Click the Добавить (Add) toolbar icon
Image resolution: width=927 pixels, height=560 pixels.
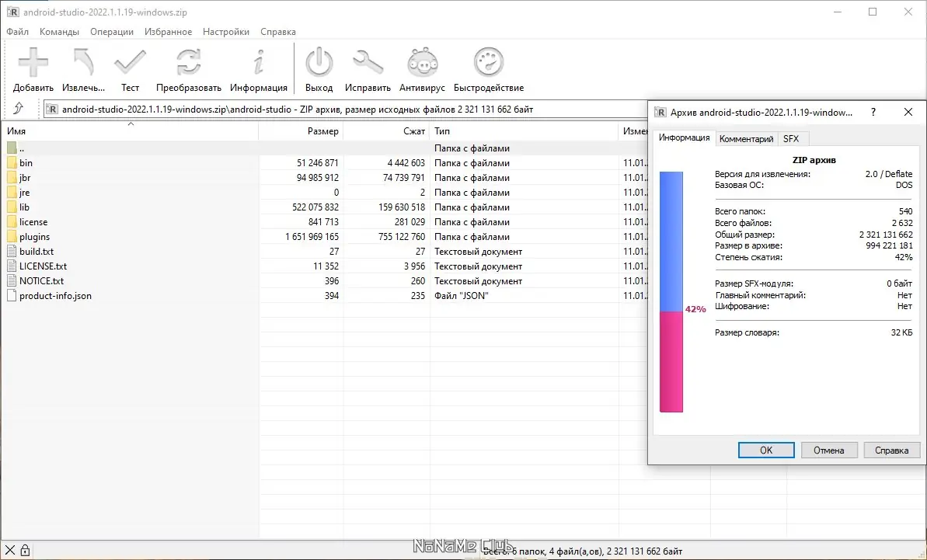pos(33,66)
